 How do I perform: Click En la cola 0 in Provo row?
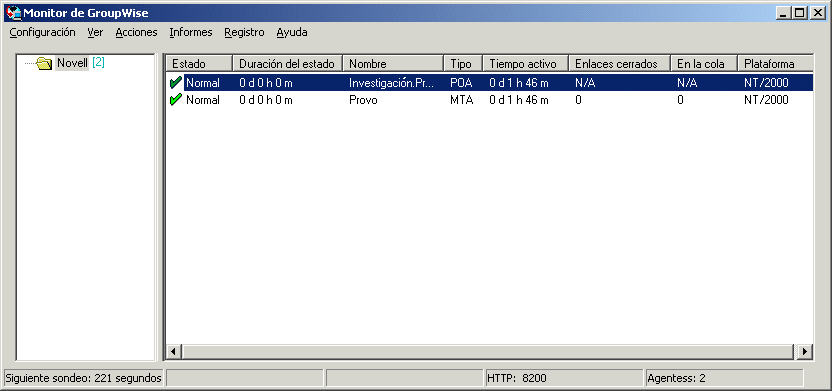680,100
